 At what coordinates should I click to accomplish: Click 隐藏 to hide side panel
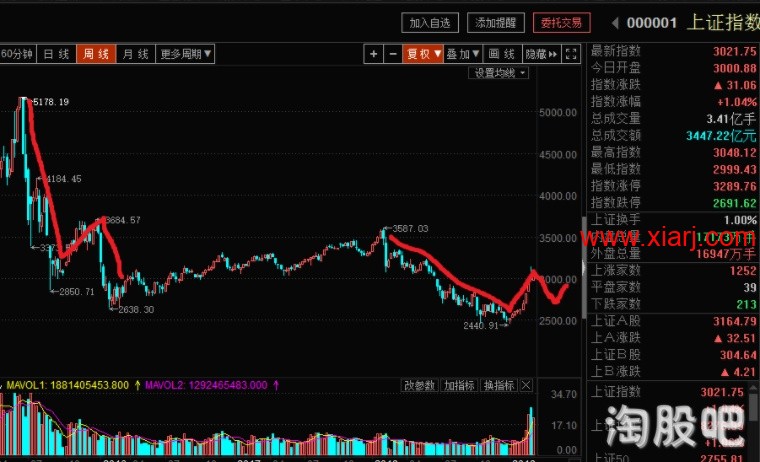[541, 54]
